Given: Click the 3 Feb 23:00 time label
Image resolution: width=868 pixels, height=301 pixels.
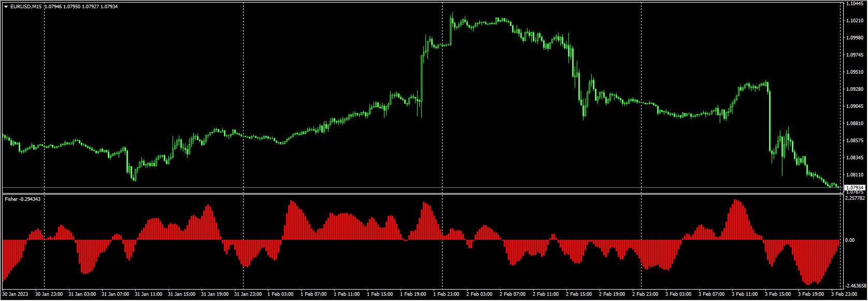Looking at the screenshot, I should pyautogui.click(x=844, y=294).
